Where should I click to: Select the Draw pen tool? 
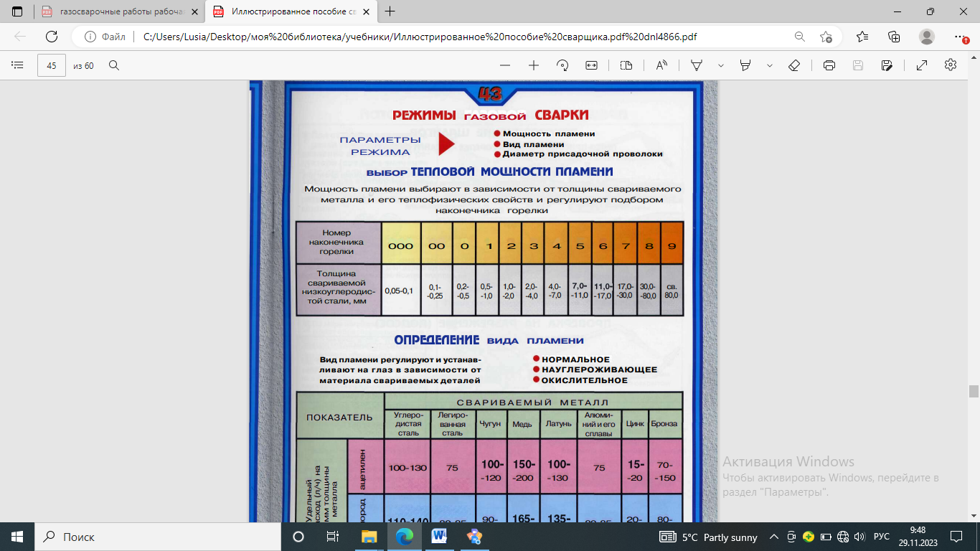tap(696, 65)
